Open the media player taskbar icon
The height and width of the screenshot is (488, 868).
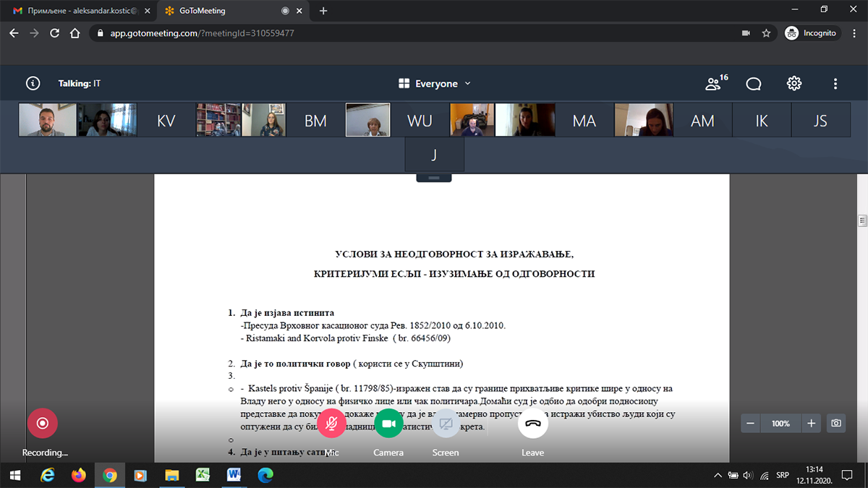click(x=141, y=475)
